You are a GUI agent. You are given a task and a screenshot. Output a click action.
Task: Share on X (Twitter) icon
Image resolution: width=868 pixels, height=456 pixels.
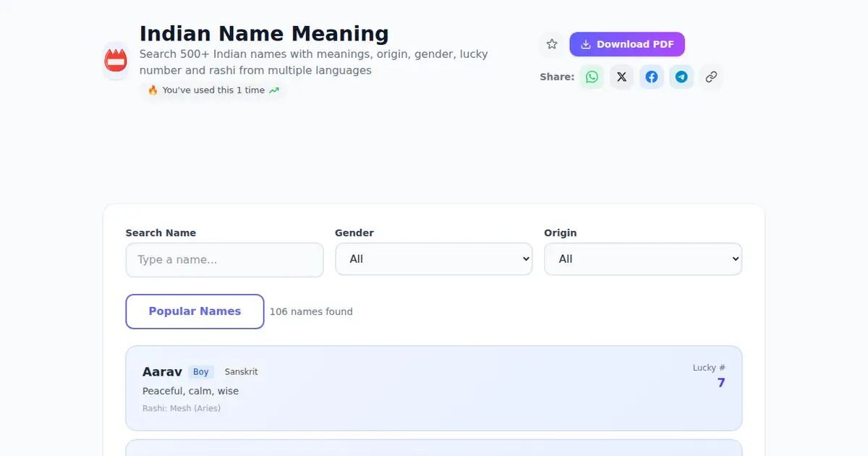622,77
